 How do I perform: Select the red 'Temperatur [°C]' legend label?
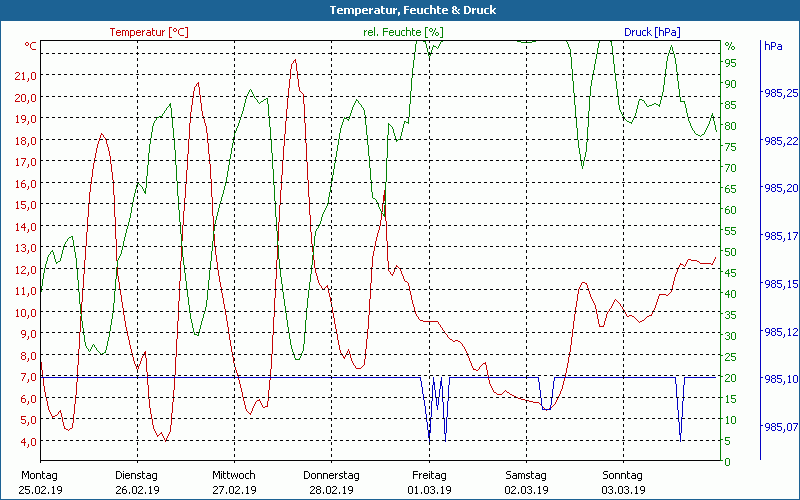149,32
